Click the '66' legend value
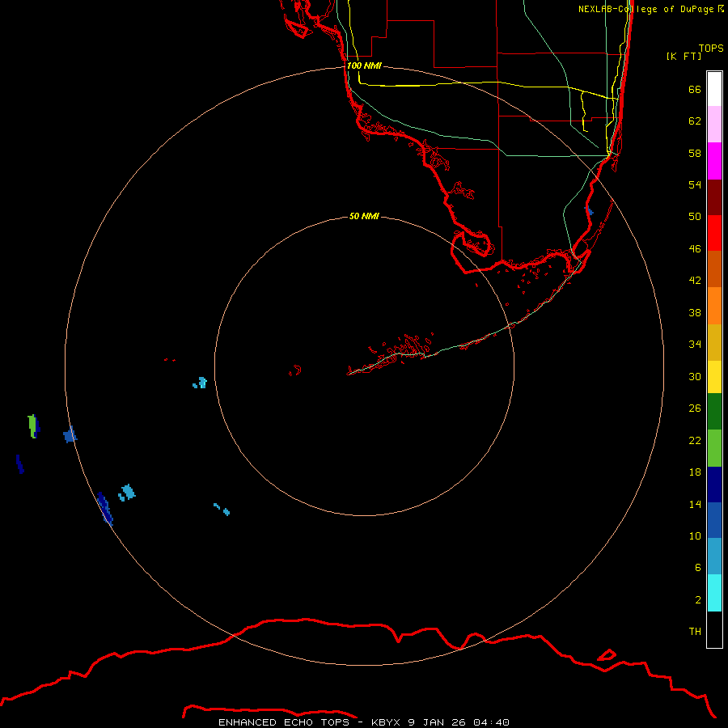The image size is (728, 728). [695, 89]
